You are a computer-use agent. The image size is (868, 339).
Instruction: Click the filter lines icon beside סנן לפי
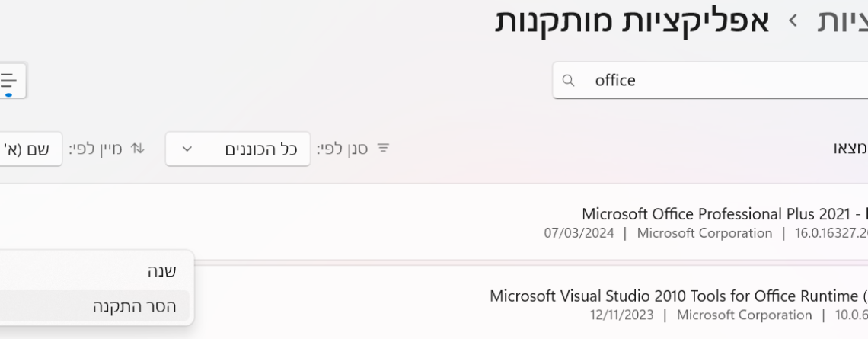[x=384, y=147]
